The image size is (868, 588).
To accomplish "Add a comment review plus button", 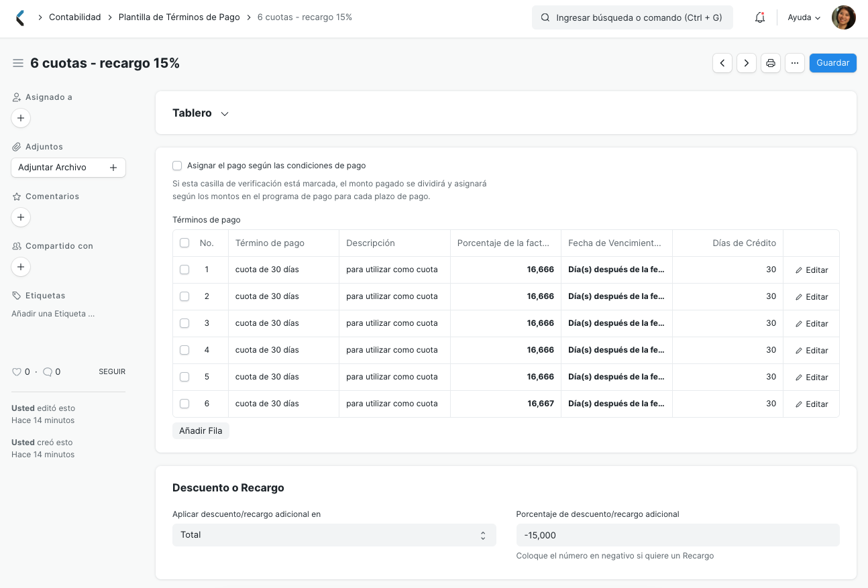I will [x=21, y=217].
